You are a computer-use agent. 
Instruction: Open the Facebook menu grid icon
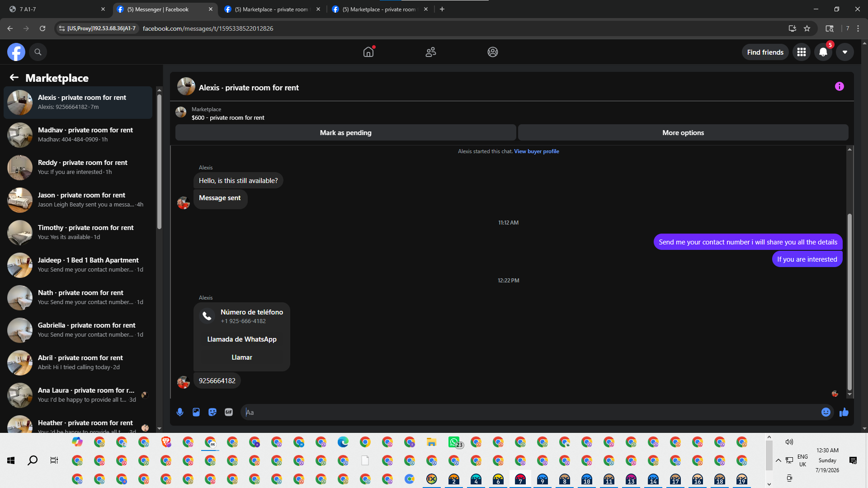pos(802,52)
